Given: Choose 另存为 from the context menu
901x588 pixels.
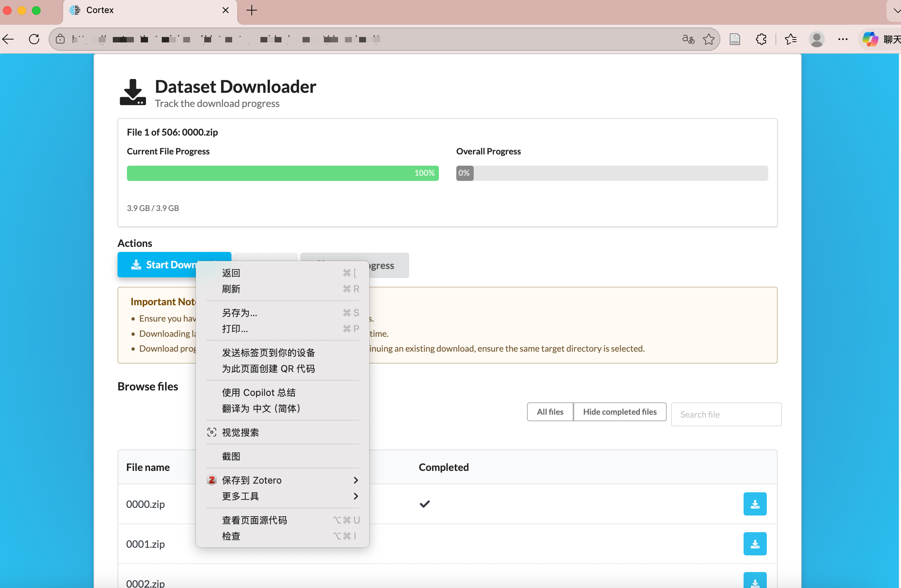Looking at the screenshot, I should 239,312.
